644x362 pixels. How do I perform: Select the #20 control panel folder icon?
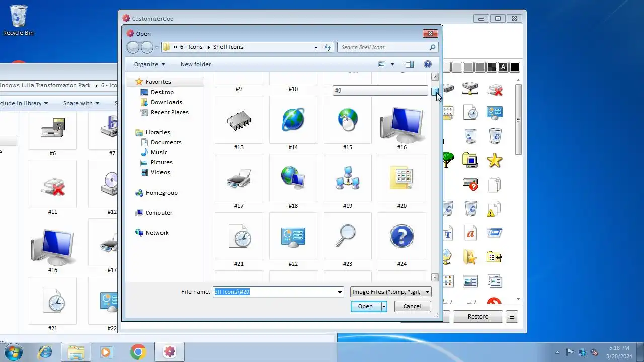(x=401, y=178)
